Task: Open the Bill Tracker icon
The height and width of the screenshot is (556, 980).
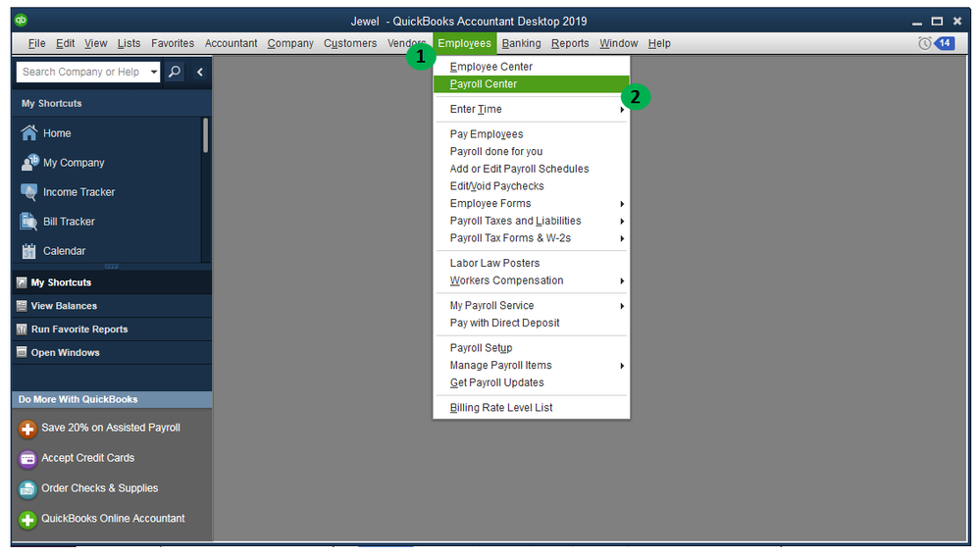Action: tap(28, 222)
